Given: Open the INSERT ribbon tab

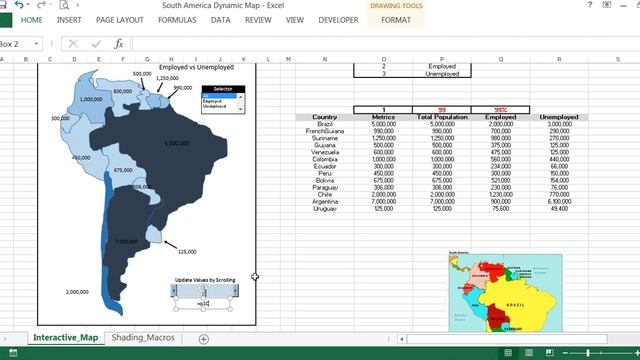Looking at the screenshot, I should coord(69,20).
